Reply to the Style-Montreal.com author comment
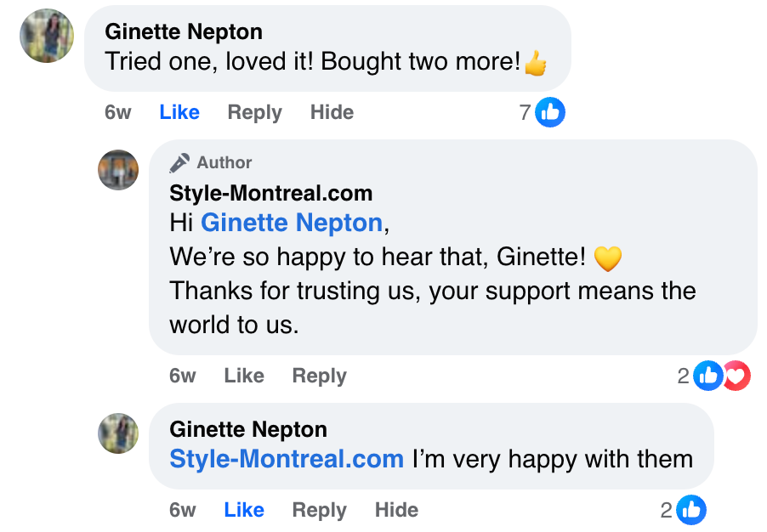Image resolution: width=767 pixels, height=532 pixels. click(319, 376)
